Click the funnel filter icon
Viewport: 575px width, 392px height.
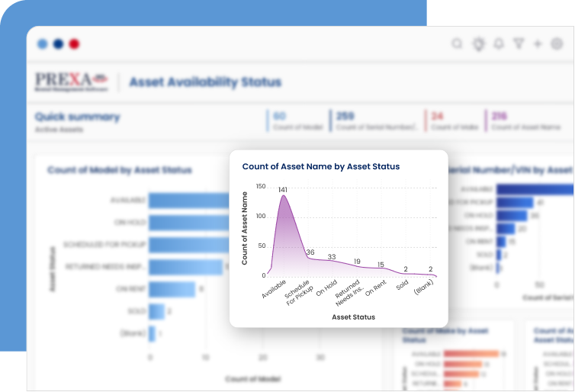pyautogui.click(x=519, y=44)
